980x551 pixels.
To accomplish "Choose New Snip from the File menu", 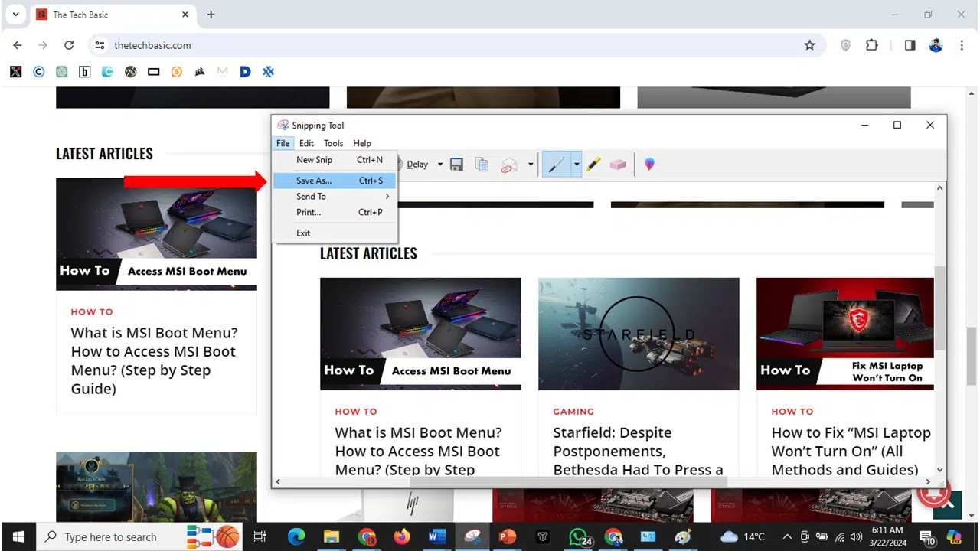I will [x=335, y=160].
